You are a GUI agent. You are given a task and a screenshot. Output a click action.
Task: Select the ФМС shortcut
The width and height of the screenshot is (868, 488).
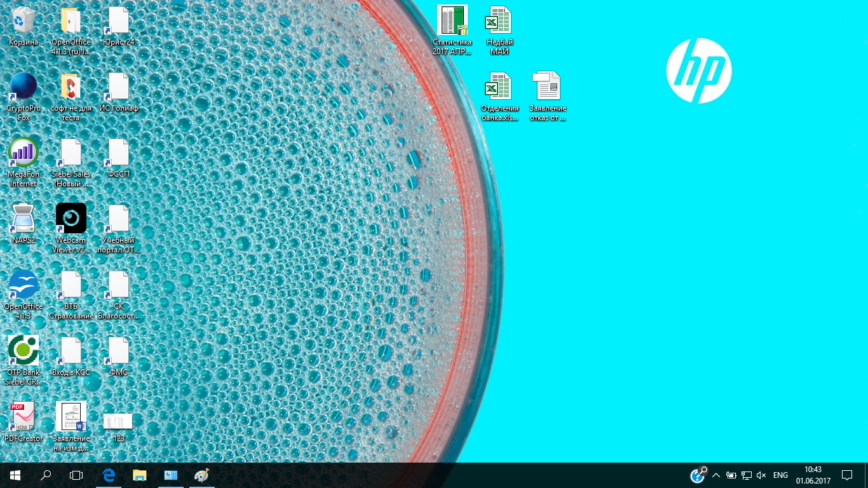tap(119, 351)
